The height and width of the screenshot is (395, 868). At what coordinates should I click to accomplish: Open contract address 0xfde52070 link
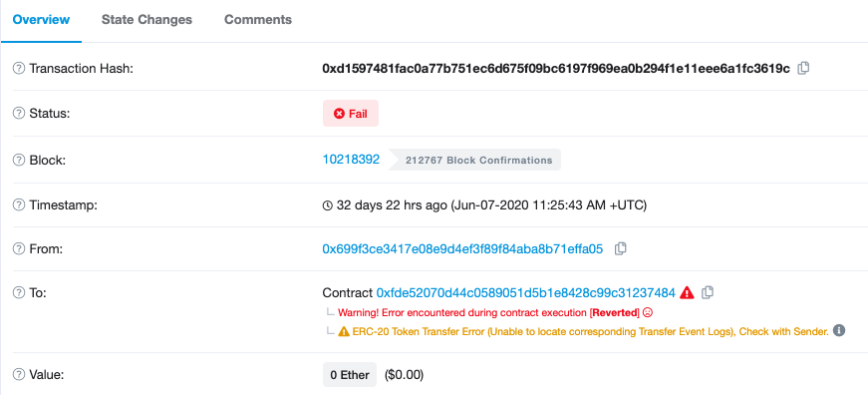(526, 292)
